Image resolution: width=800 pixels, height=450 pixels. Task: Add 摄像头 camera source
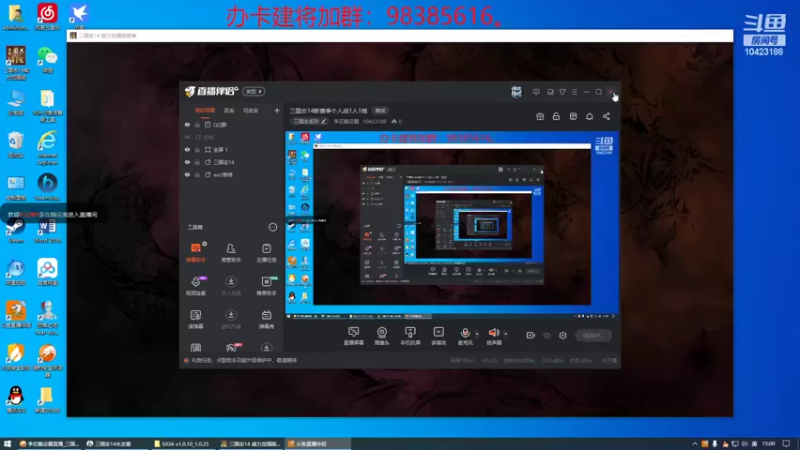(382, 336)
